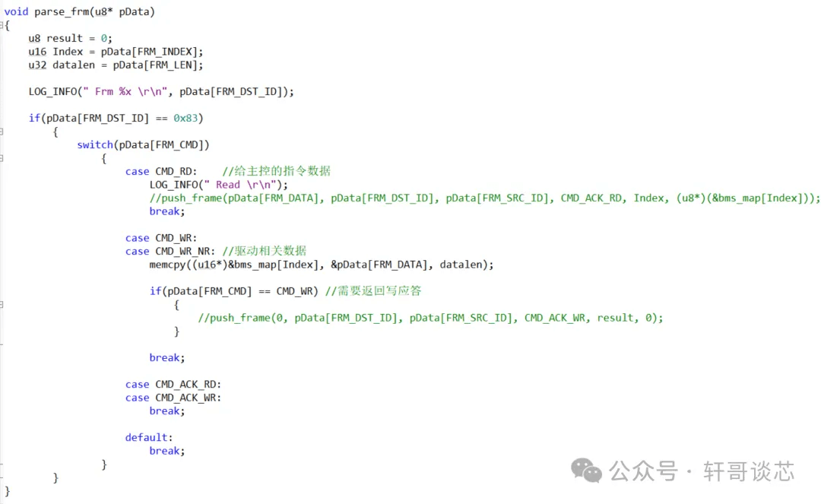Collapse the parse_frm function body fold marker
Screen dimensions: 821x504
[2, 25]
